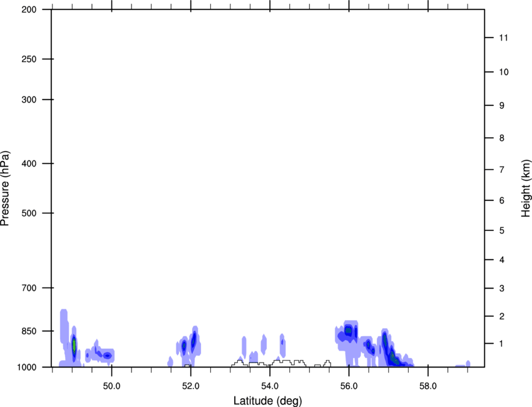Click the 54.0 latitude tick label
The image size is (532, 407).
270,386
